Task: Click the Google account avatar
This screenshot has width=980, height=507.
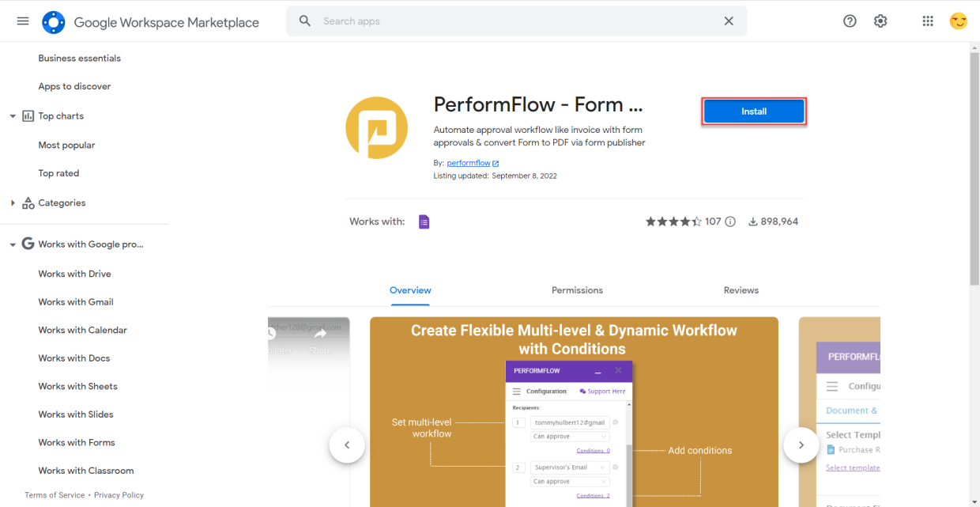Action: pos(959,21)
